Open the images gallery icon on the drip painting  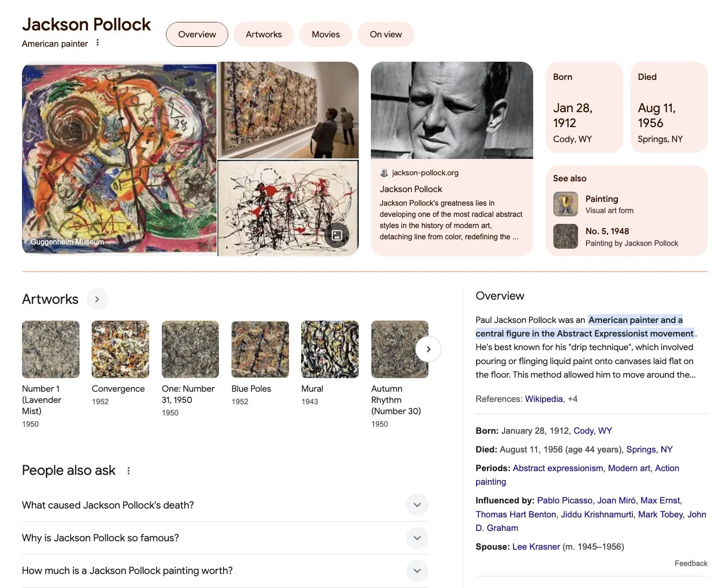(x=337, y=235)
